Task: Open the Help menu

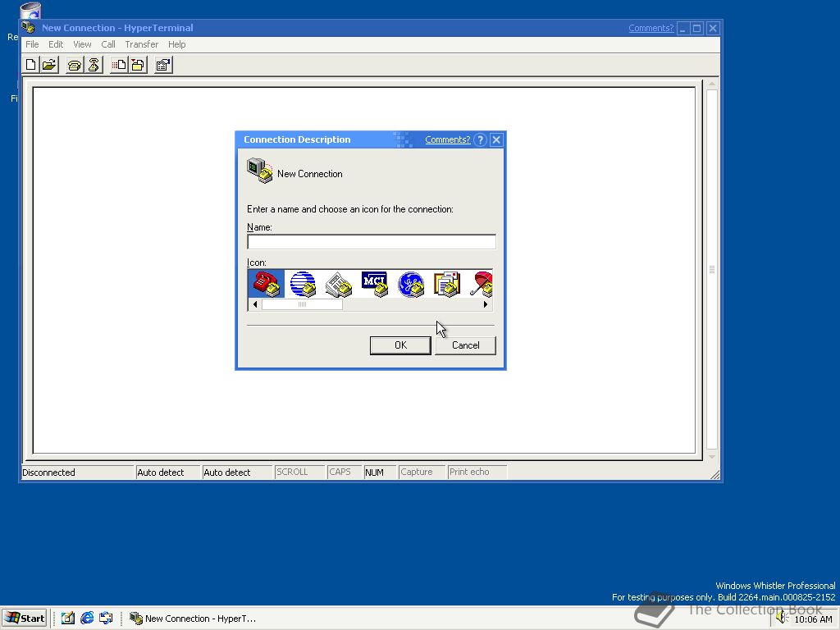Action: (x=177, y=44)
